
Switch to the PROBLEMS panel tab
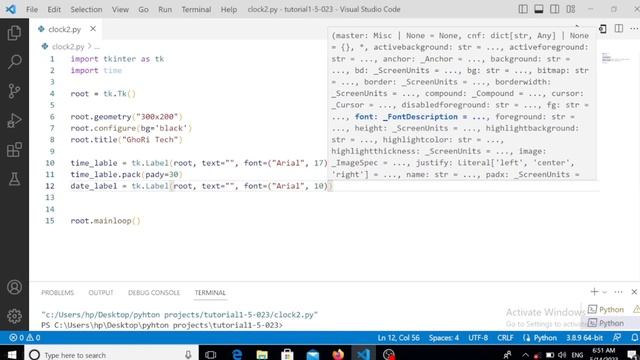pyautogui.click(x=58, y=293)
